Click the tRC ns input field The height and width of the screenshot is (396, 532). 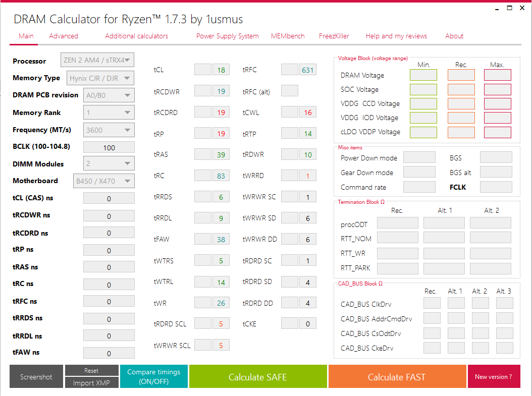pos(109,285)
